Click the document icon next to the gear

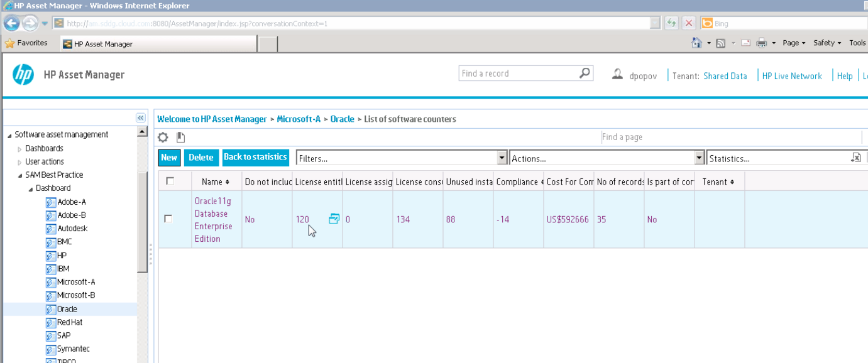(x=180, y=137)
